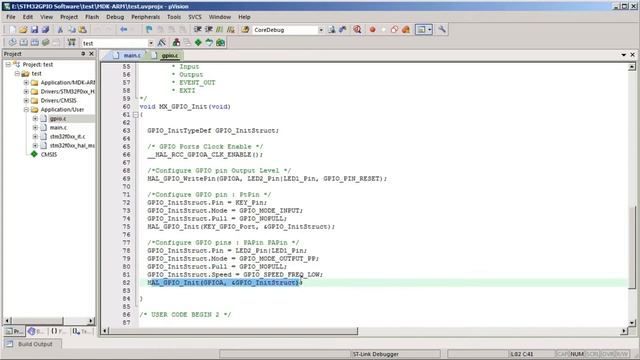Viewport: 640px width, 360px height.
Task: Click the Uncomment selection icon
Action: [231, 30]
